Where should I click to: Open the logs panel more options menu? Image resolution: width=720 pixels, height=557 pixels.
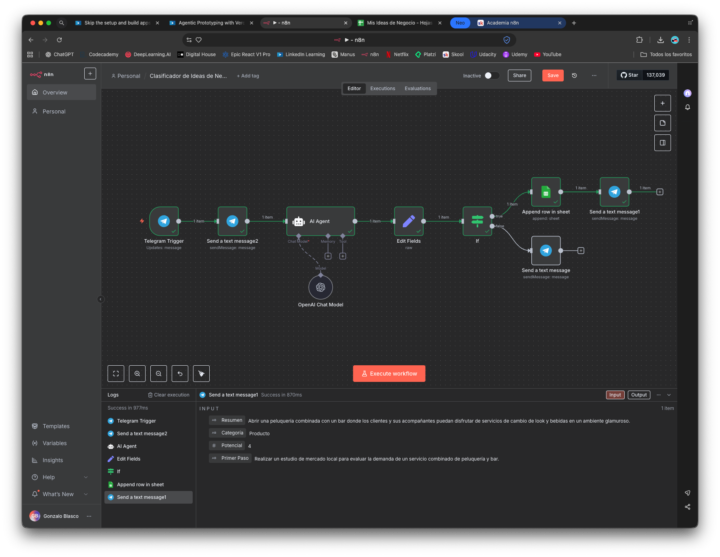[659, 395]
